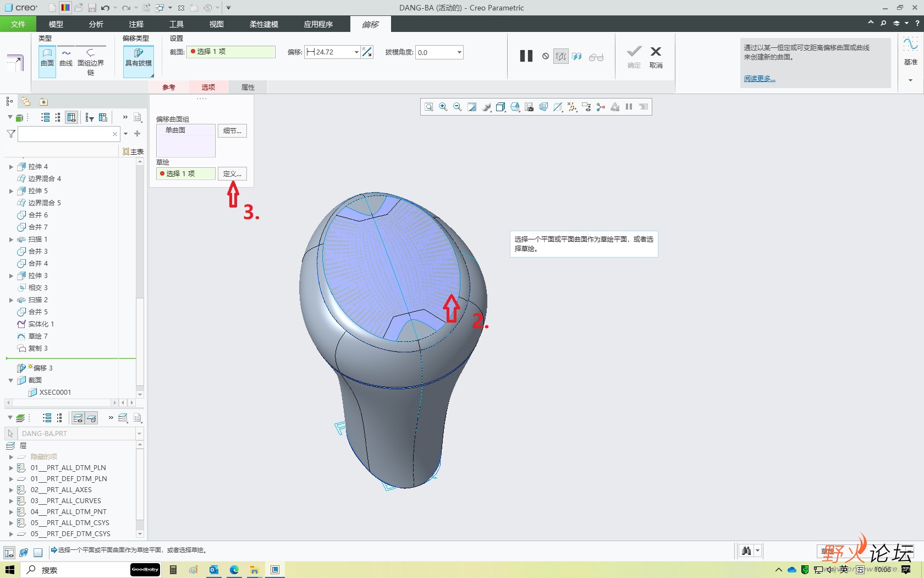This screenshot has height=578, width=924.
Task: Expand the 拉伸 4 tree node
Action: point(11,167)
